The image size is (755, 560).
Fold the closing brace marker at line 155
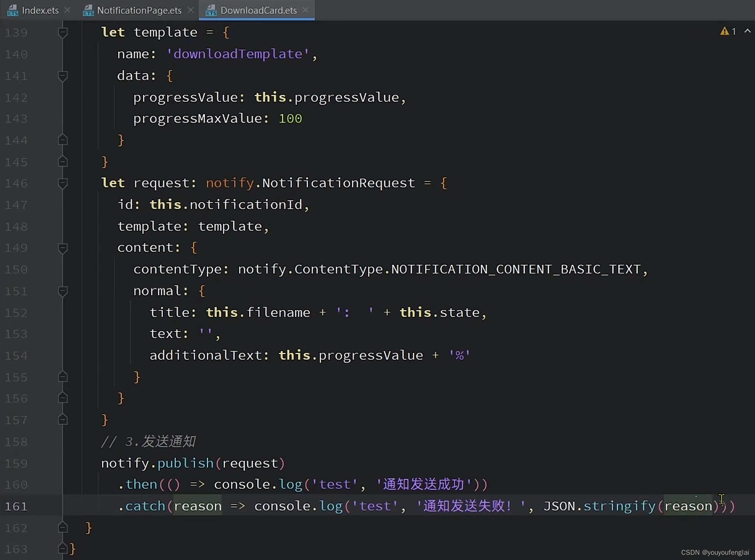coord(63,377)
